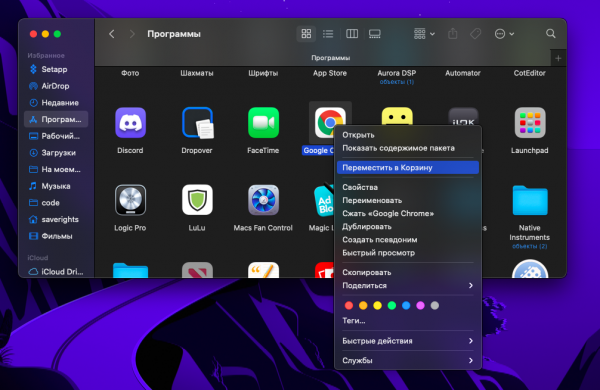Apply the green tag color
Viewport: 600px width, 390px height.
tap(392, 305)
